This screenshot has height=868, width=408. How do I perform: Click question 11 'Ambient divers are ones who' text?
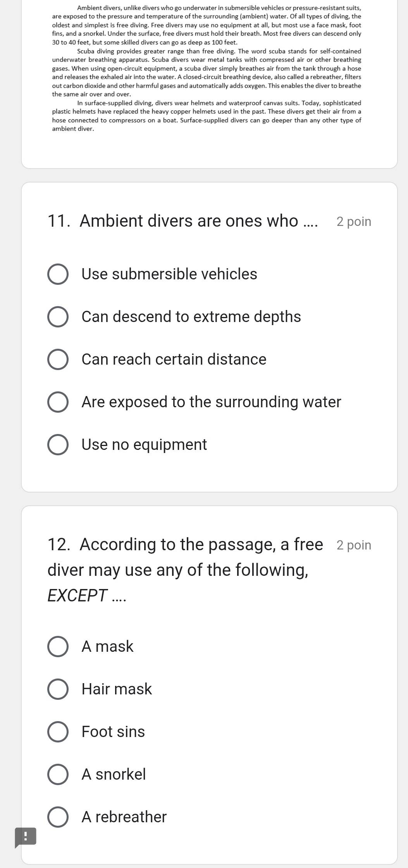[182, 221]
